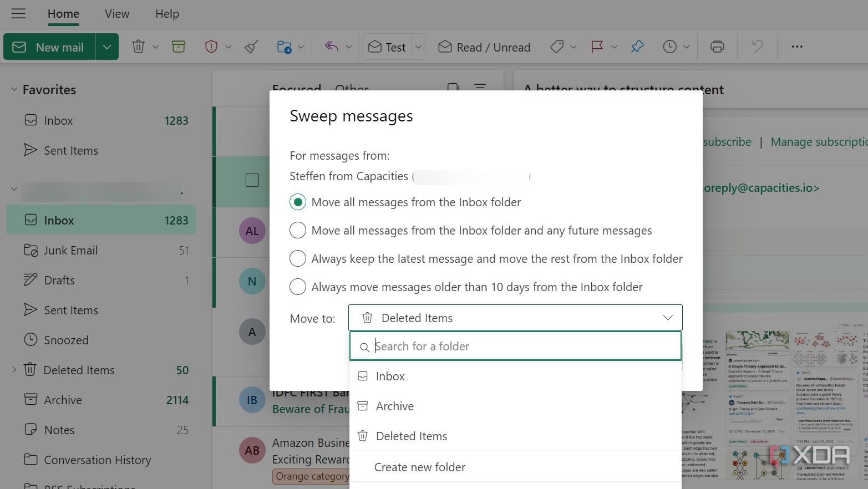Open the Help menu

pos(166,13)
